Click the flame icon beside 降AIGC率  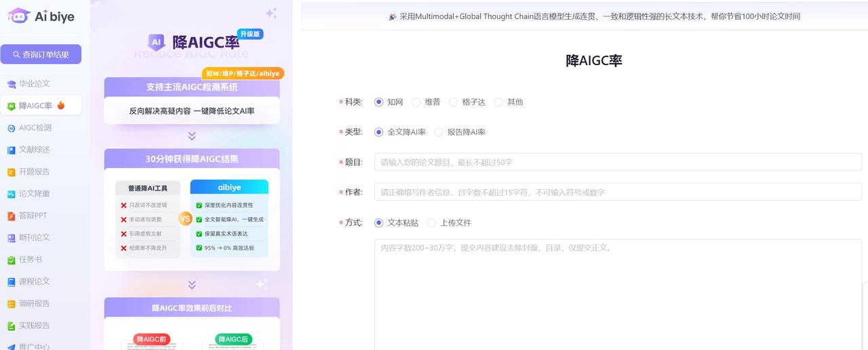pyautogui.click(x=61, y=105)
